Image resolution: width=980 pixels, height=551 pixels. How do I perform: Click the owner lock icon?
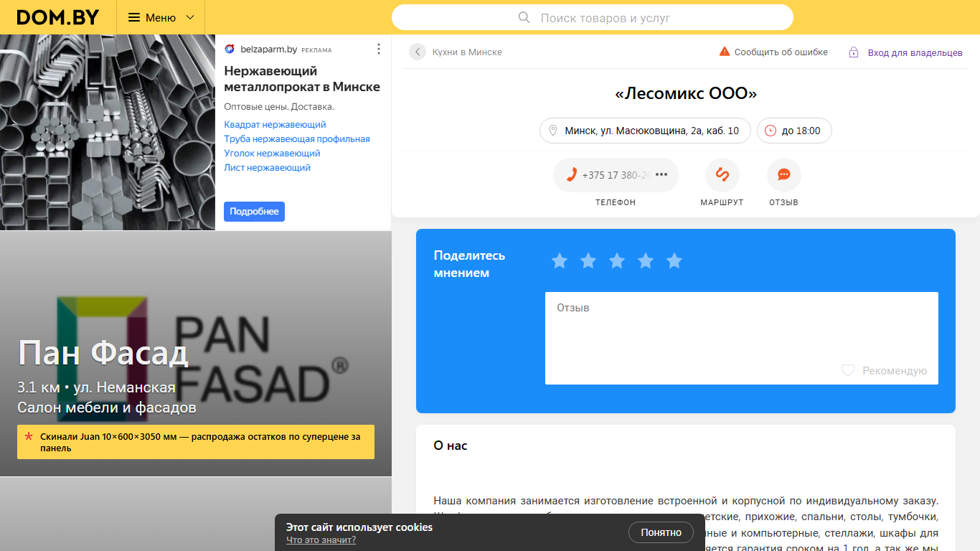[x=854, y=52]
